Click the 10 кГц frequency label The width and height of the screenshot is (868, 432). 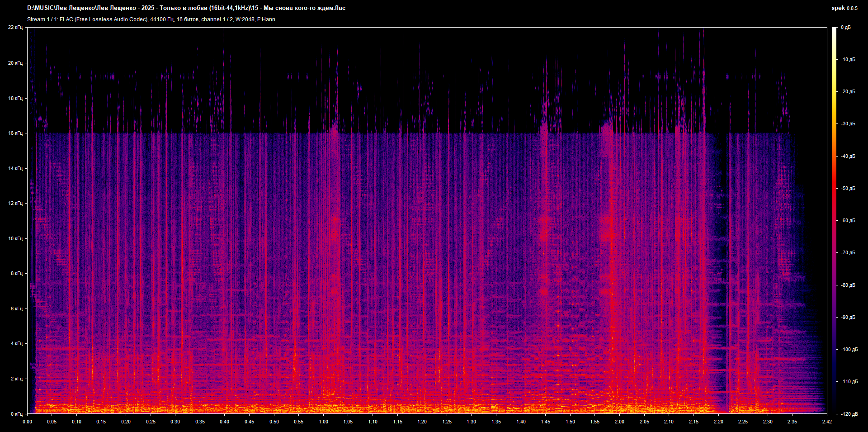(15, 238)
